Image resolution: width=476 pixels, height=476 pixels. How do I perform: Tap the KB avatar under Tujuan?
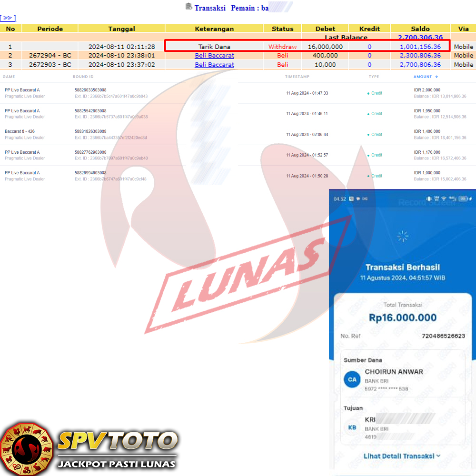point(352,427)
